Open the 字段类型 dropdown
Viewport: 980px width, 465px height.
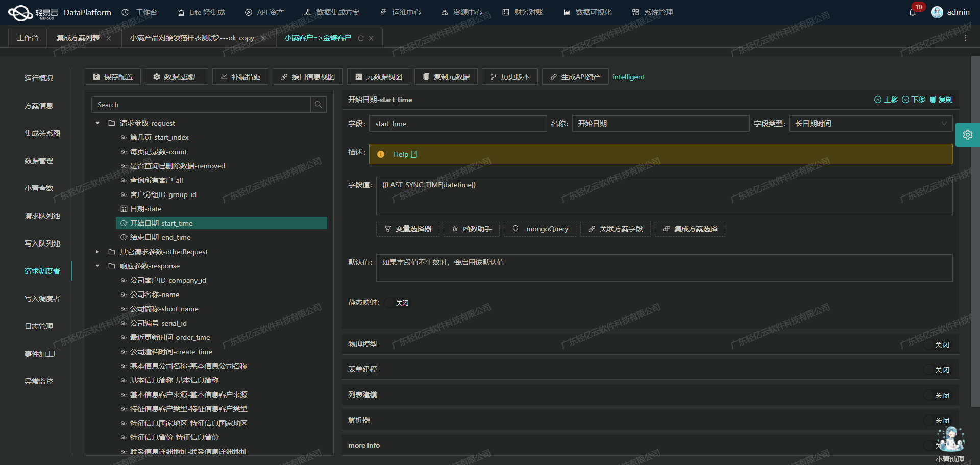[871, 124]
